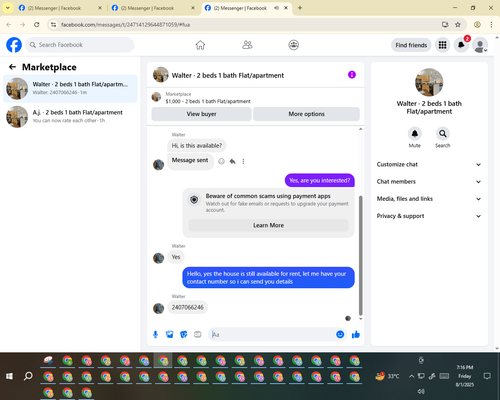The height and width of the screenshot is (400, 500).
Task: Expand Media, files and links section
Action: click(429, 199)
